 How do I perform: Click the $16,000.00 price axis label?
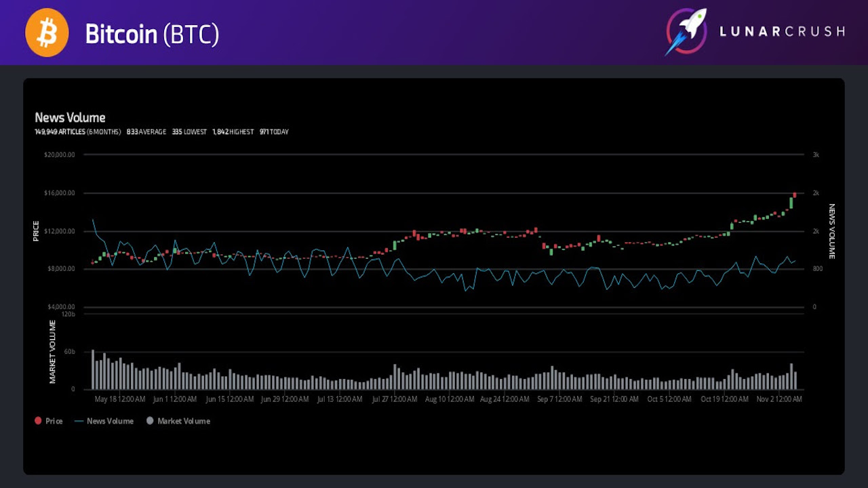60,193
